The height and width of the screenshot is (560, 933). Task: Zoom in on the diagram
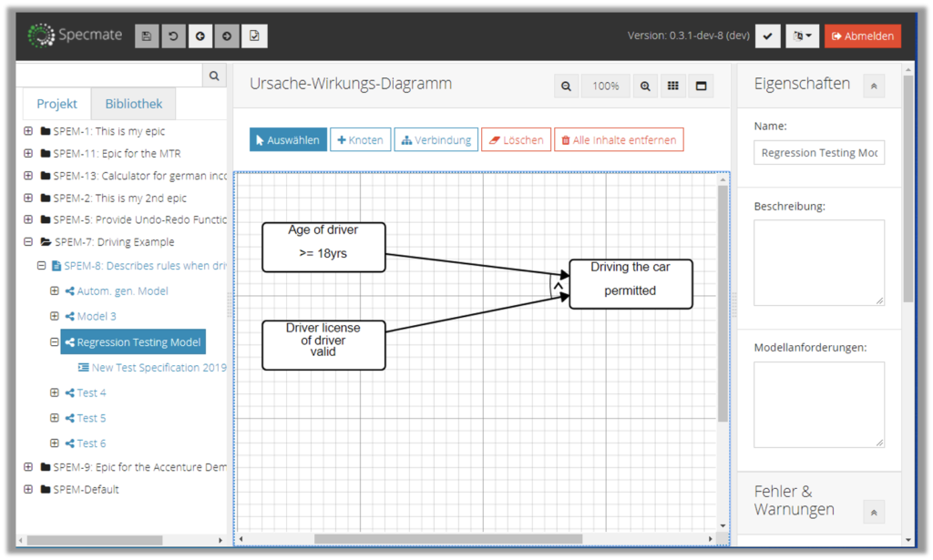tap(645, 87)
